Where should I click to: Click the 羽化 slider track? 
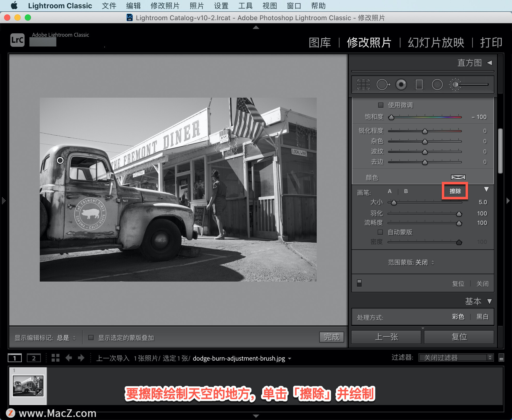pyautogui.click(x=425, y=214)
